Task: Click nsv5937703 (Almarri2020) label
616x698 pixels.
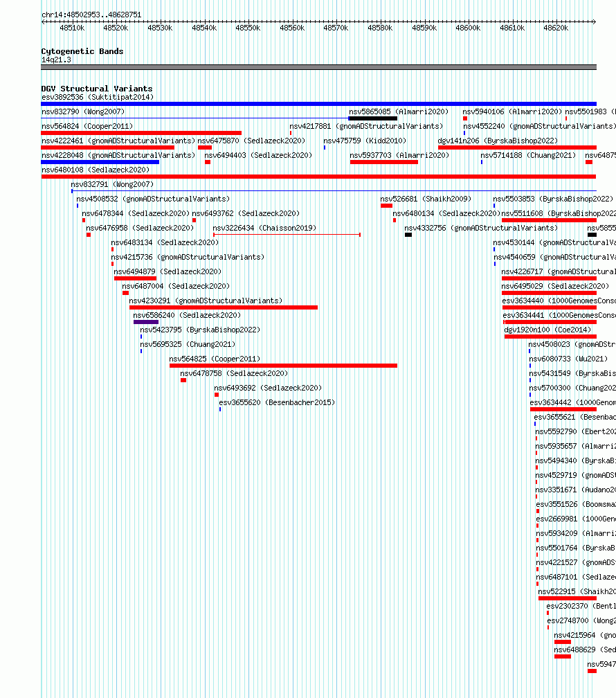Action: [x=399, y=155]
